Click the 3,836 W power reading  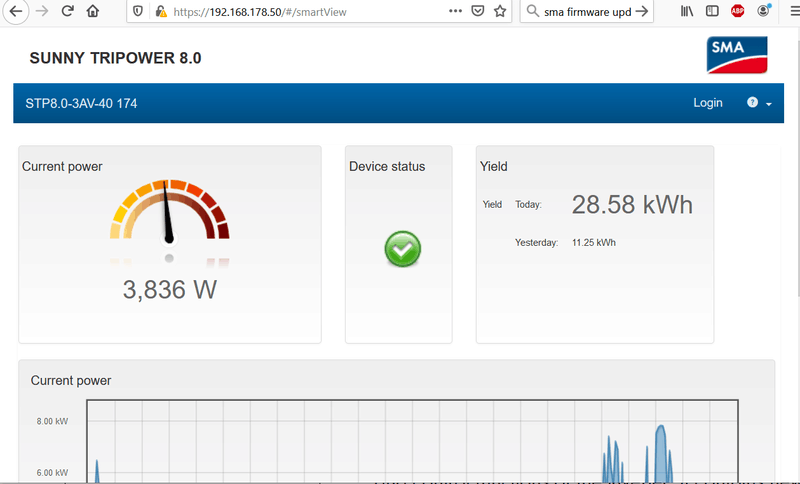[169, 290]
